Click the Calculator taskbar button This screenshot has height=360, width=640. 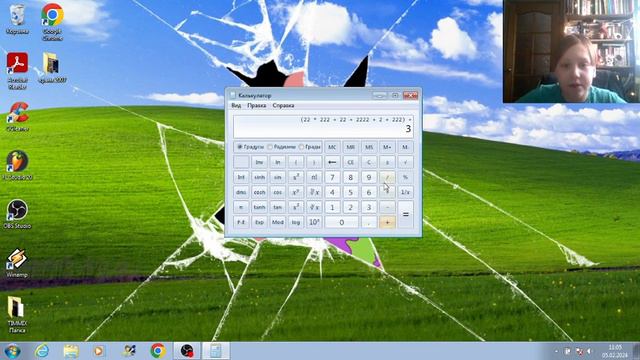216,351
